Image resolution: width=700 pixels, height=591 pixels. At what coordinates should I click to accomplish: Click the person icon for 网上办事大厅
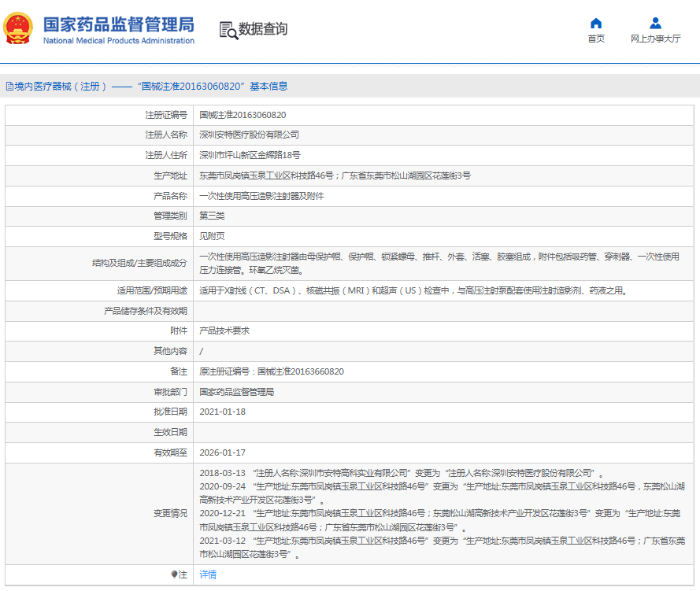point(655,23)
